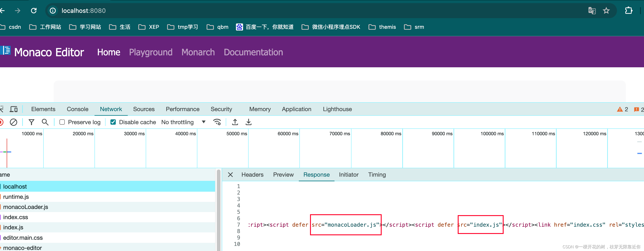Open the tmp学习 bookmark folder
This screenshot has width=644, height=251.
coord(183,27)
